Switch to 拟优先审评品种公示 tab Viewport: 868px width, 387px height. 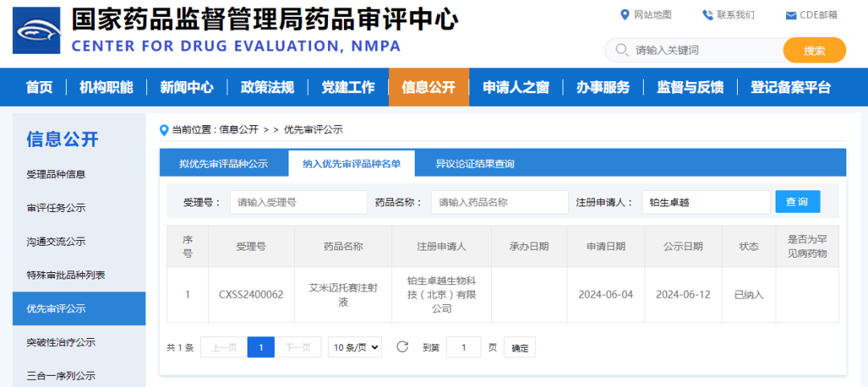tap(223, 164)
